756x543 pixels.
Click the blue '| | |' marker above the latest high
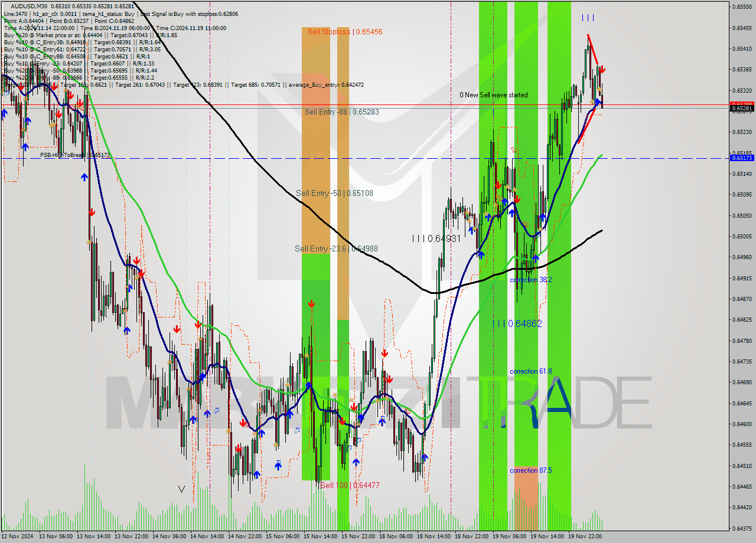(x=588, y=18)
